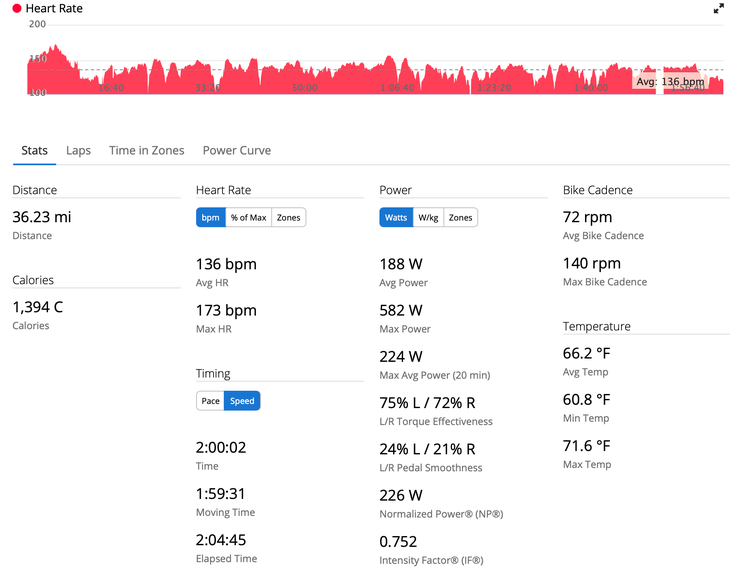Click the 71.6 °F Max Temp value

[587, 446]
